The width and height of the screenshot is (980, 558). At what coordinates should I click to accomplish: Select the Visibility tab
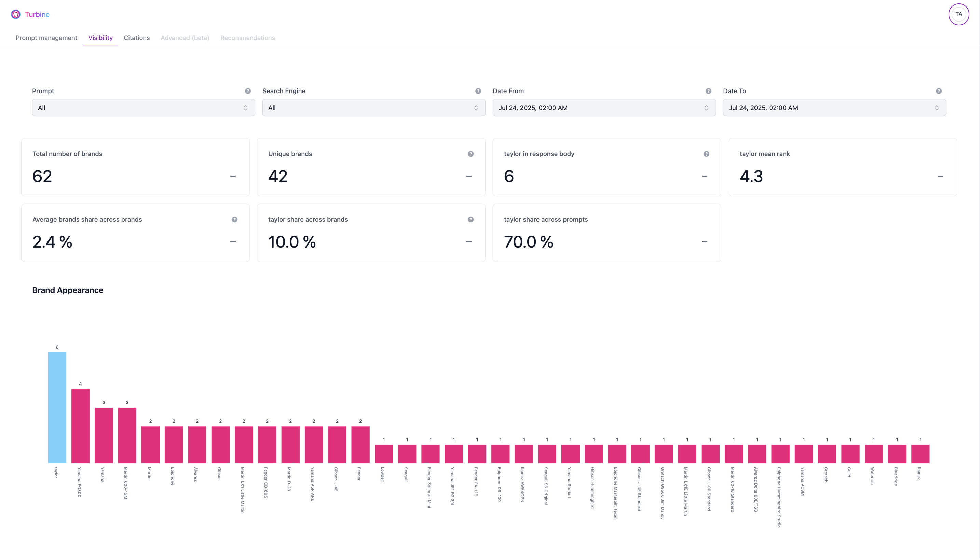point(100,38)
